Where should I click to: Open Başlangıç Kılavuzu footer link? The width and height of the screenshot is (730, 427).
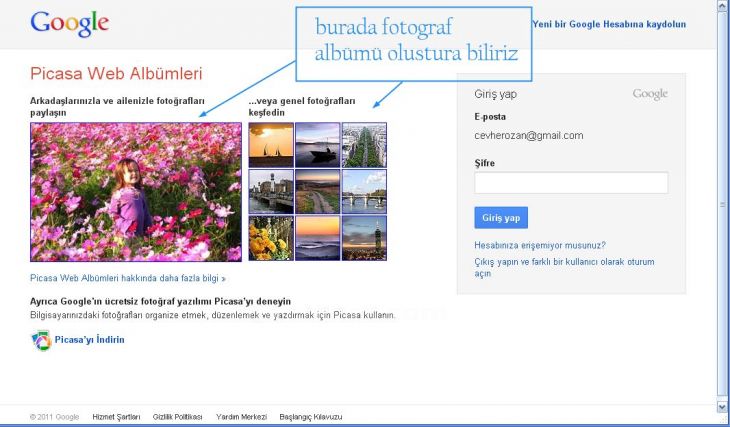(311, 417)
